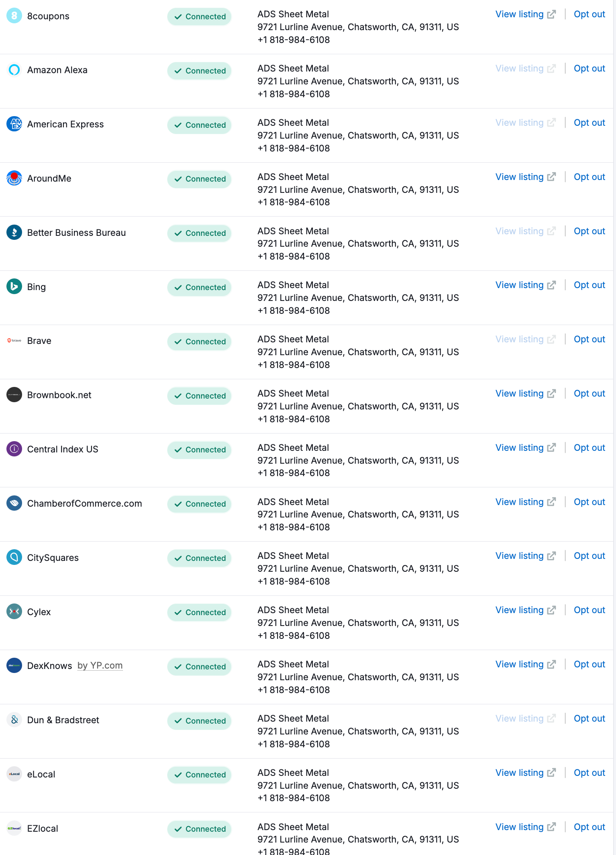Click the Cylex logo icon
Viewport: 616px width, 855px height.
(14, 612)
